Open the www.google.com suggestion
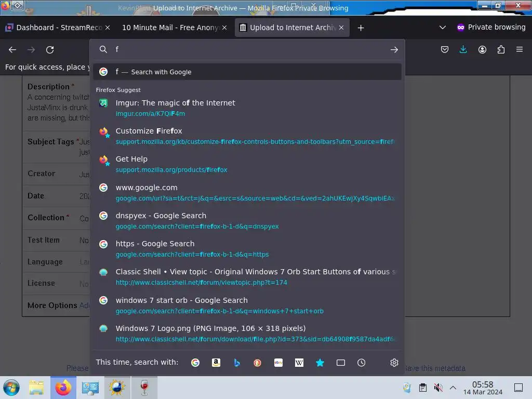Image resolution: width=532 pixels, height=399 pixels. (x=247, y=193)
